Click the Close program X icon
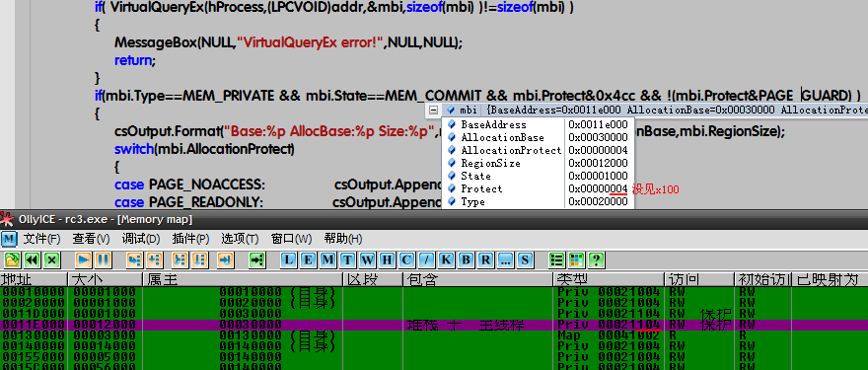Image resolution: width=868 pixels, height=370 pixels. pyautogui.click(x=52, y=259)
